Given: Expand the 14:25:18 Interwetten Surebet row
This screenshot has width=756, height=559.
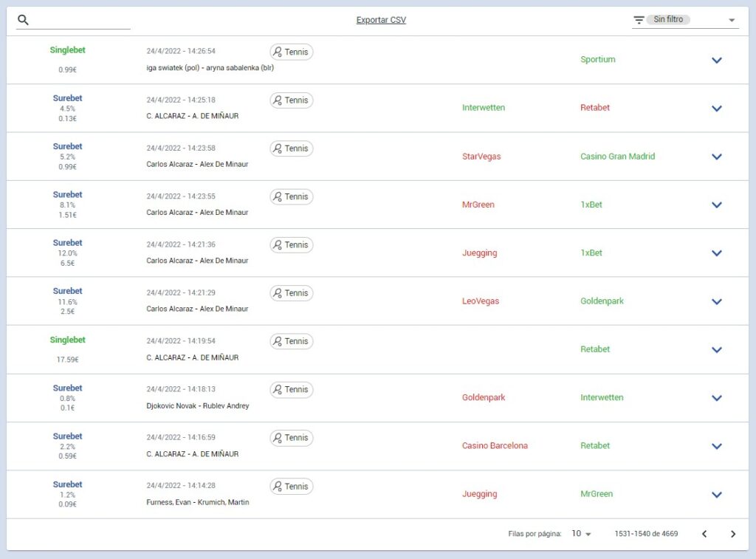Looking at the screenshot, I should point(716,109).
